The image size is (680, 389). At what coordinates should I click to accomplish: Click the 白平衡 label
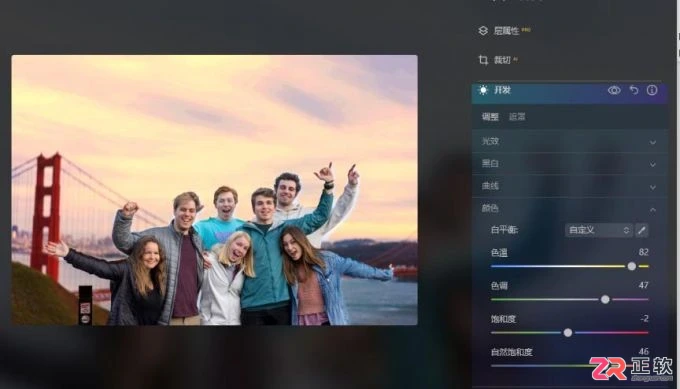(504, 230)
